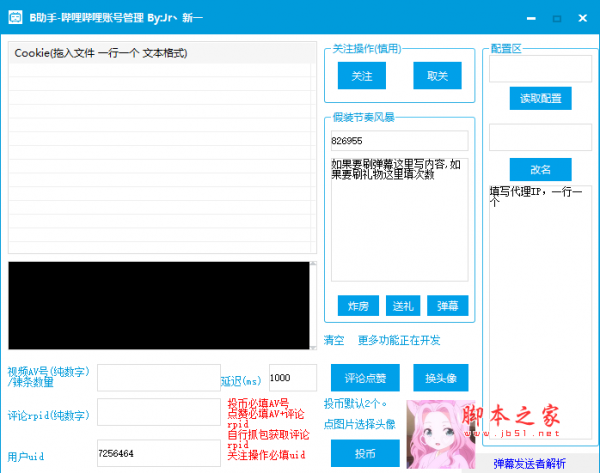Click the log area scrollbar down arrow

[x=313, y=347]
